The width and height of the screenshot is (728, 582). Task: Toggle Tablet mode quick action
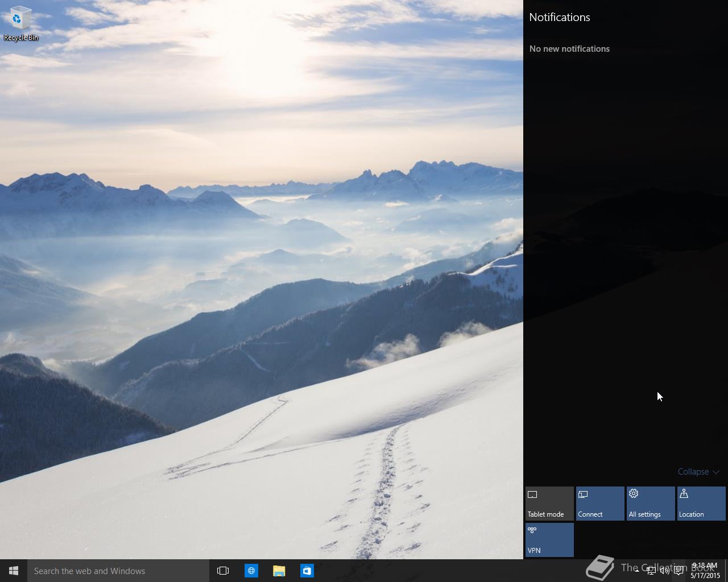point(549,504)
